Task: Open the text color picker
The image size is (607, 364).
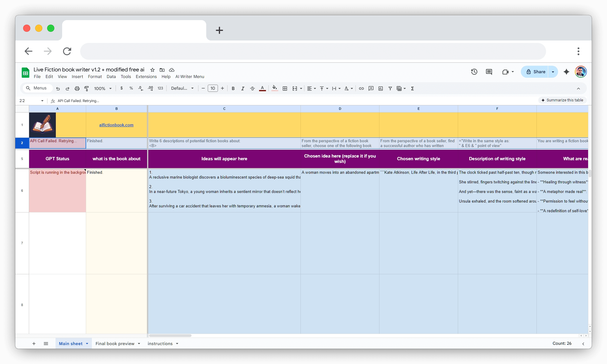Action: pyautogui.click(x=262, y=89)
